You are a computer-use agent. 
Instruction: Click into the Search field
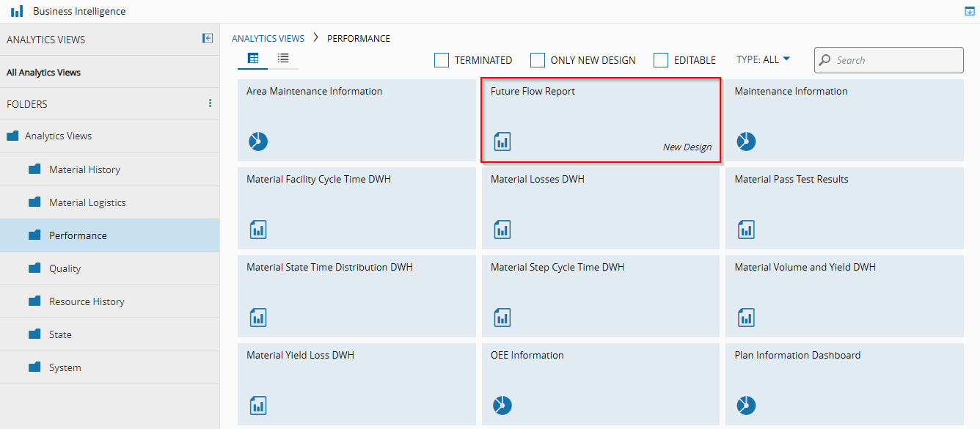(896, 60)
